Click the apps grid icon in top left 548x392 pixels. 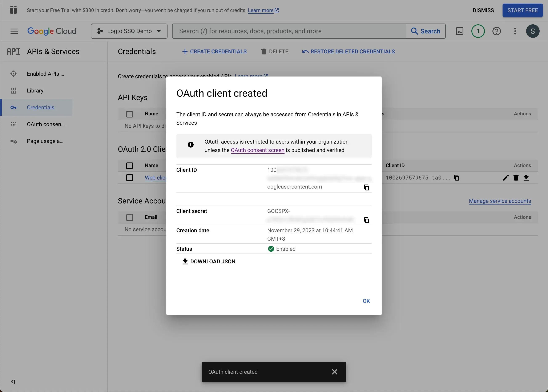click(x=13, y=10)
